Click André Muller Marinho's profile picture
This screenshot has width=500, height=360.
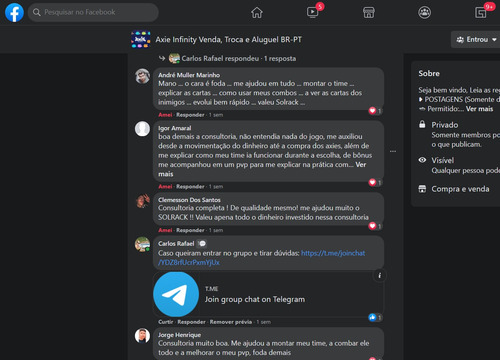(x=142, y=76)
